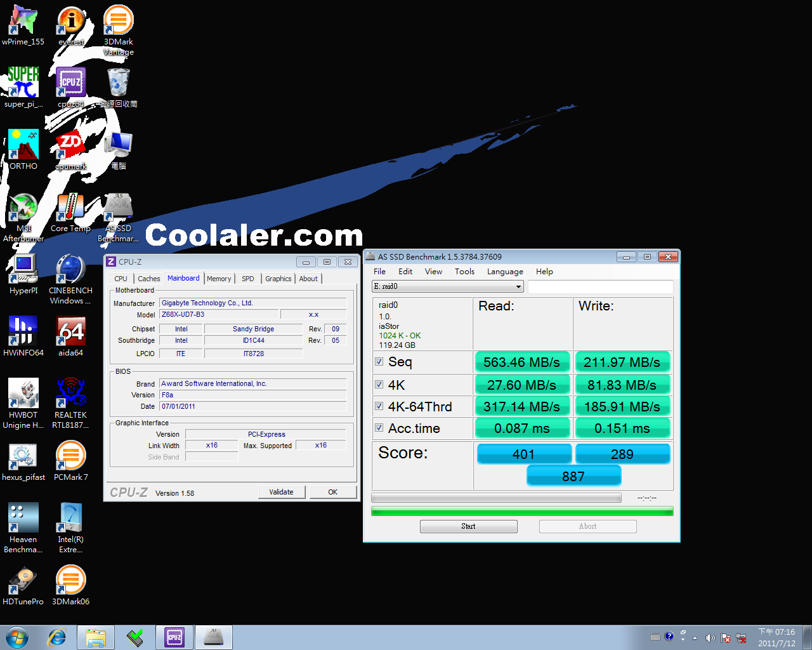Click the green benchmark progress bar
812x650 pixels.
522,511
